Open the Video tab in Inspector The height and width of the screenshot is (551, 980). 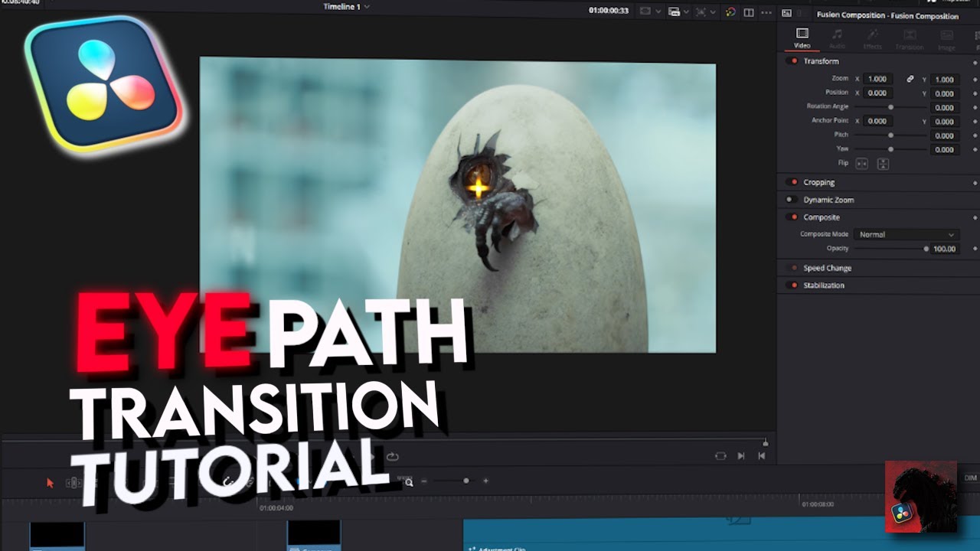coord(802,37)
